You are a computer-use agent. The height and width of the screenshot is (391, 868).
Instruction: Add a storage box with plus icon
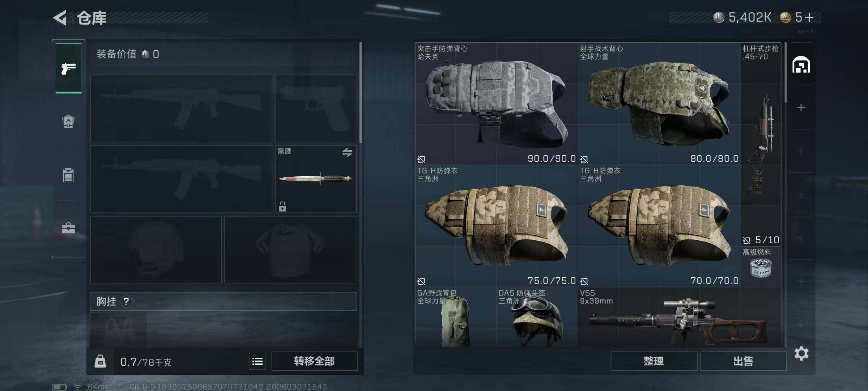click(x=801, y=108)
